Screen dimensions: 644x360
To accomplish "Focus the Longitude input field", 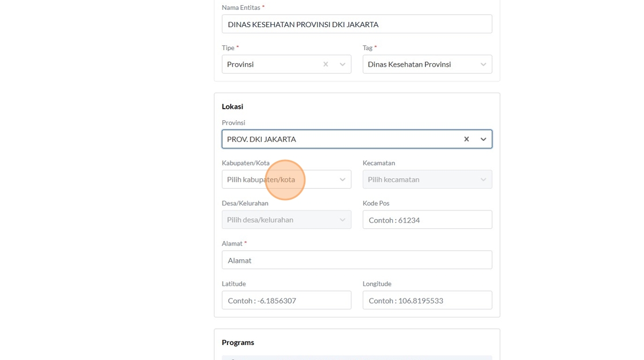I will [427, 300].
